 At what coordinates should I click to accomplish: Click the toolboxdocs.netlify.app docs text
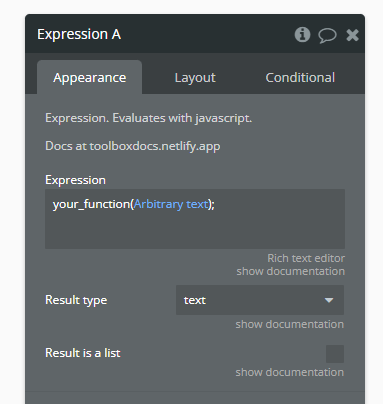pyautogui.click(x=155, y=146)
